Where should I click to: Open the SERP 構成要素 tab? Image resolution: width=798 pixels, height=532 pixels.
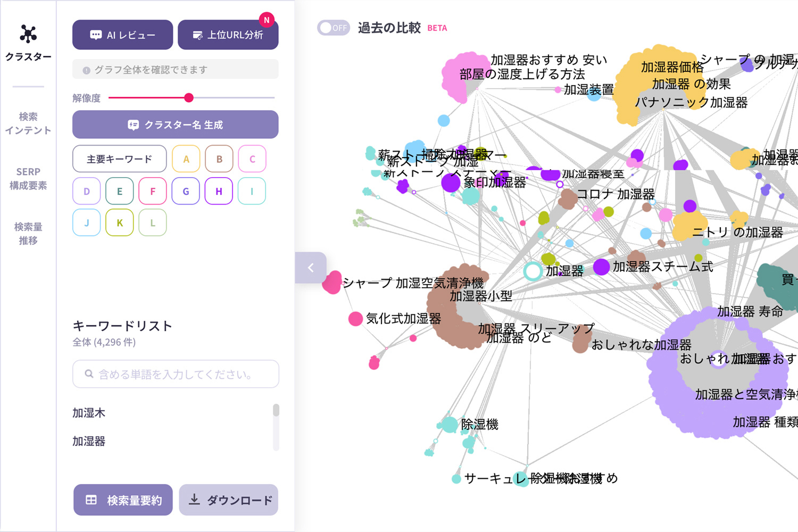pyautogui.click(x=28, y=179)
